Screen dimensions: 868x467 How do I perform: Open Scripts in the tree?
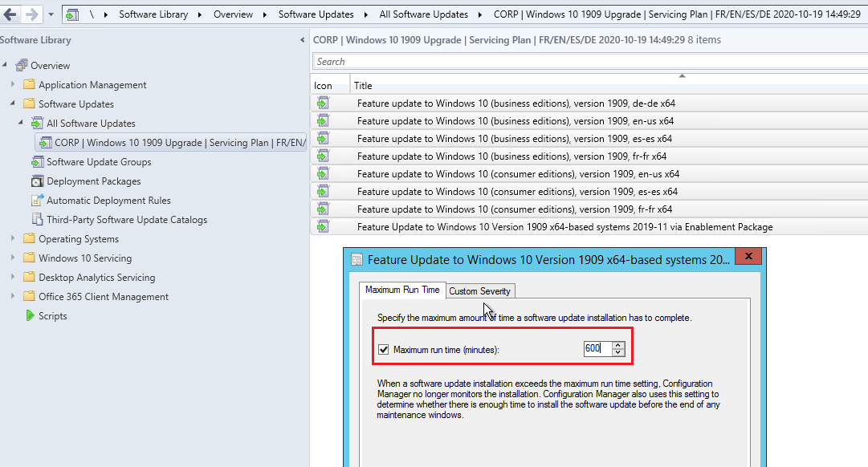pos(52,316)
